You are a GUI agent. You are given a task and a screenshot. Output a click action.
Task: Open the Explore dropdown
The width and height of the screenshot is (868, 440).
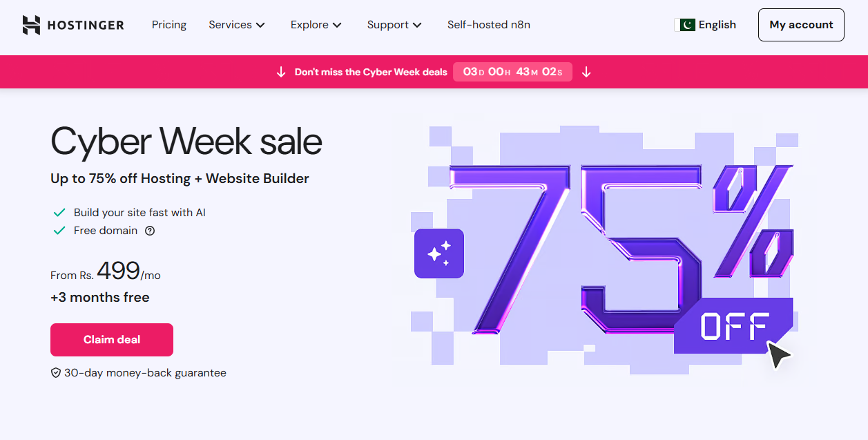(x=316, y=24)
